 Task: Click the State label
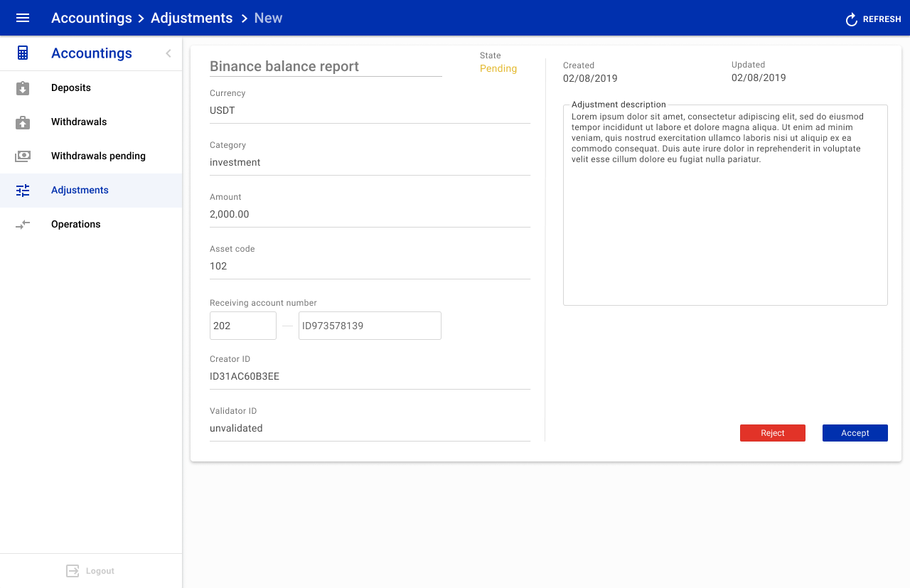(x=491, y=55)
